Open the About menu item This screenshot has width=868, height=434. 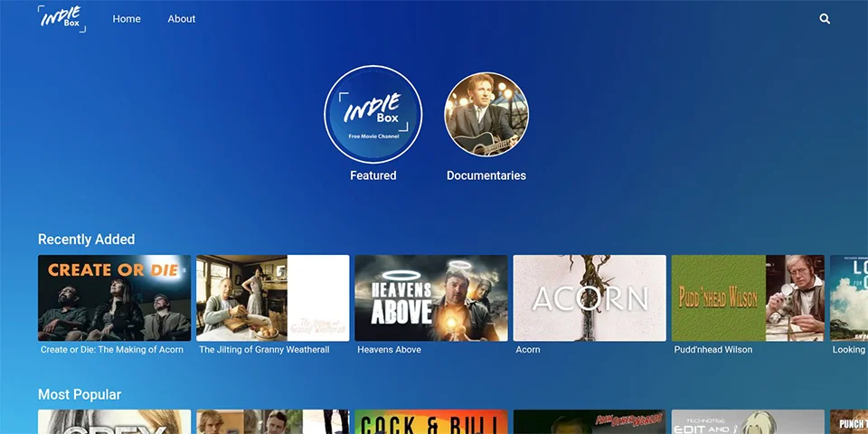click(x=182, y=19)
